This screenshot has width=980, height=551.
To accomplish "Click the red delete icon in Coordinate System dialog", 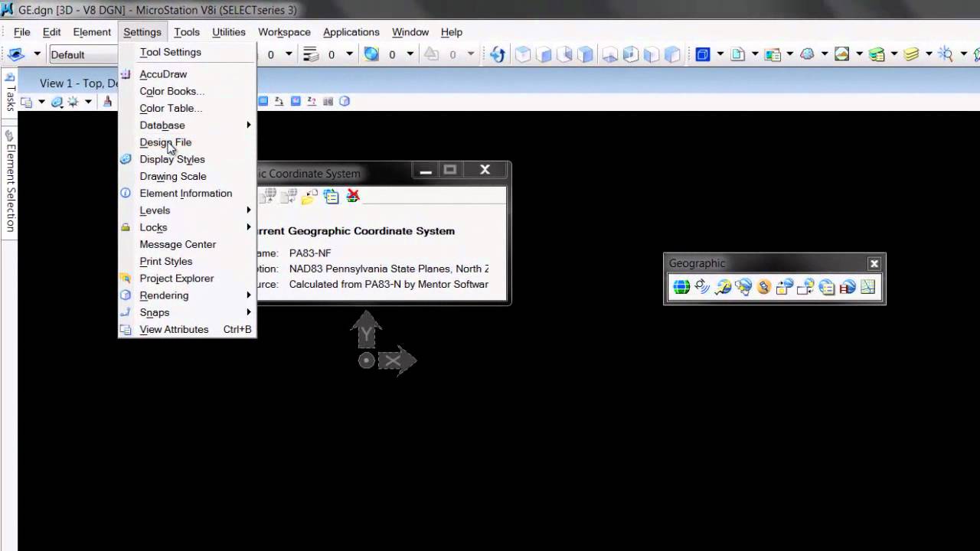I will (x=352, y=197).
